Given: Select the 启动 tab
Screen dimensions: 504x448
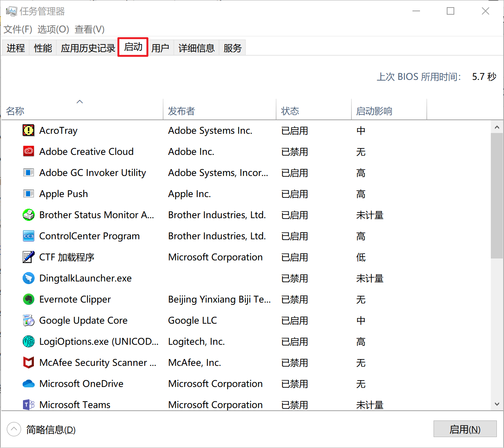Looking at the screenshot, I should click(x=133, y=47).
